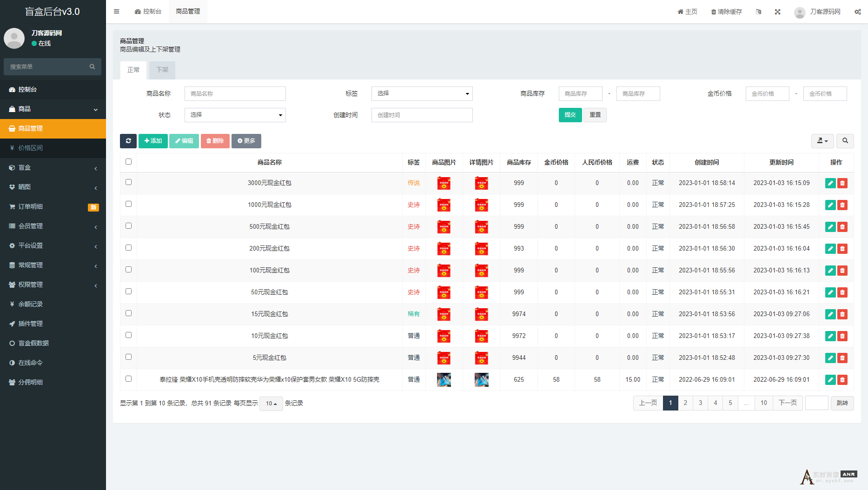The height and width of the screenshot is (490, 868).
Task: Click the 主页 link in header
Action: pos(687,12)
